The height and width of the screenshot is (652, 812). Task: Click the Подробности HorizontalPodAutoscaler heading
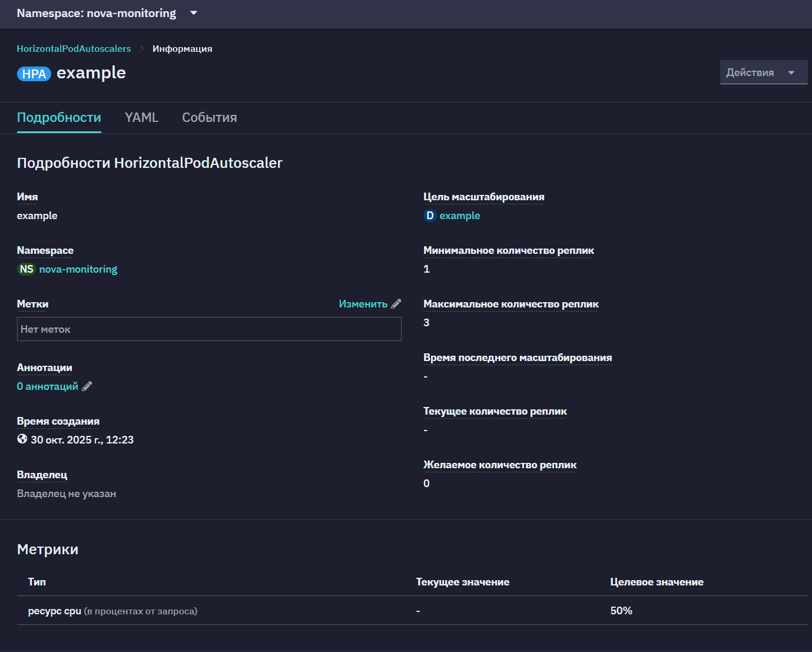tap(150, 163)
